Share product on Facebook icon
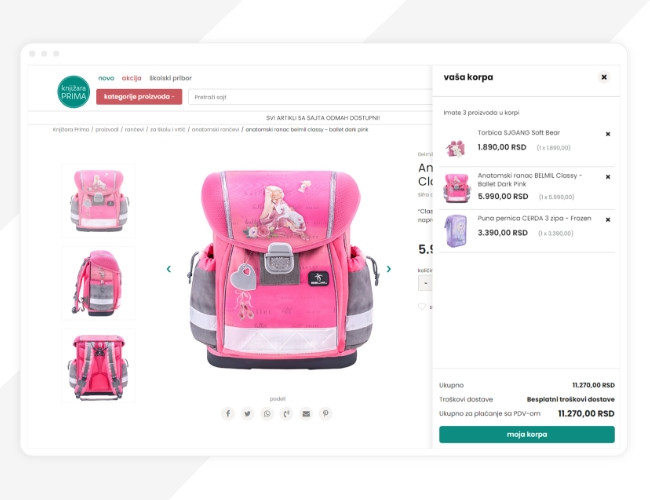This screenshot has height=500, width=650. tap(228, 413)
